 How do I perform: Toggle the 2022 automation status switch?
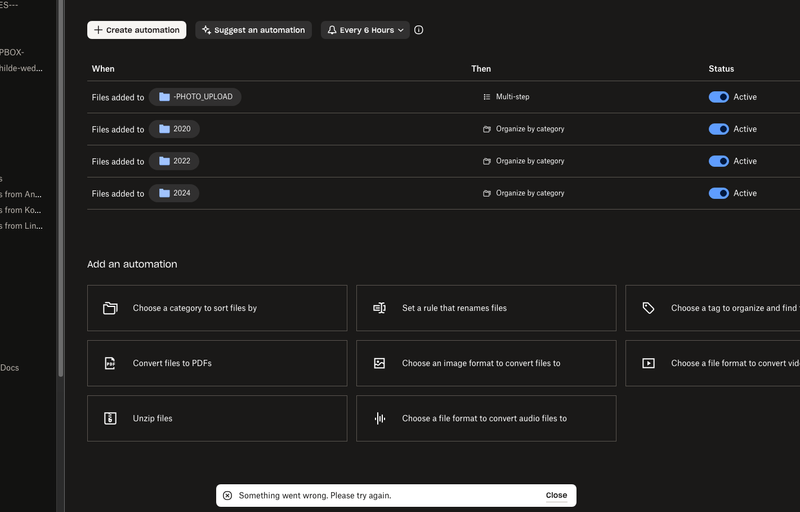point(718,161)
